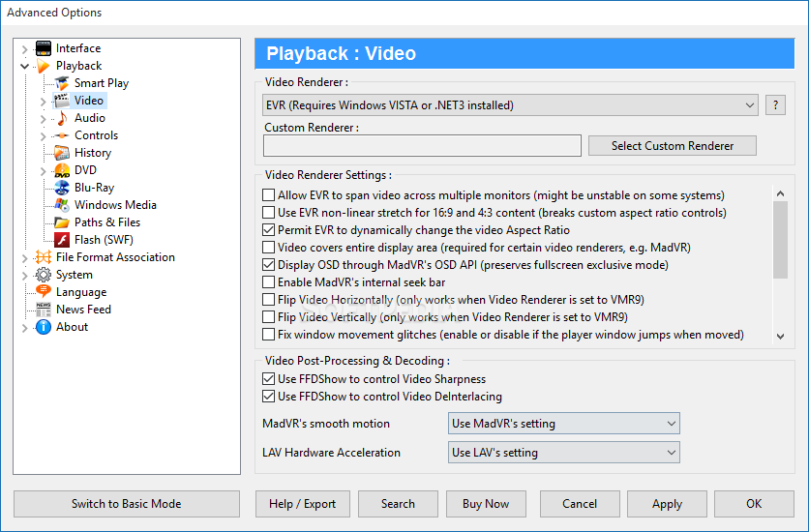
Task: Select the Smart Play graduation cap icon
Action: [x=62, y=83]
